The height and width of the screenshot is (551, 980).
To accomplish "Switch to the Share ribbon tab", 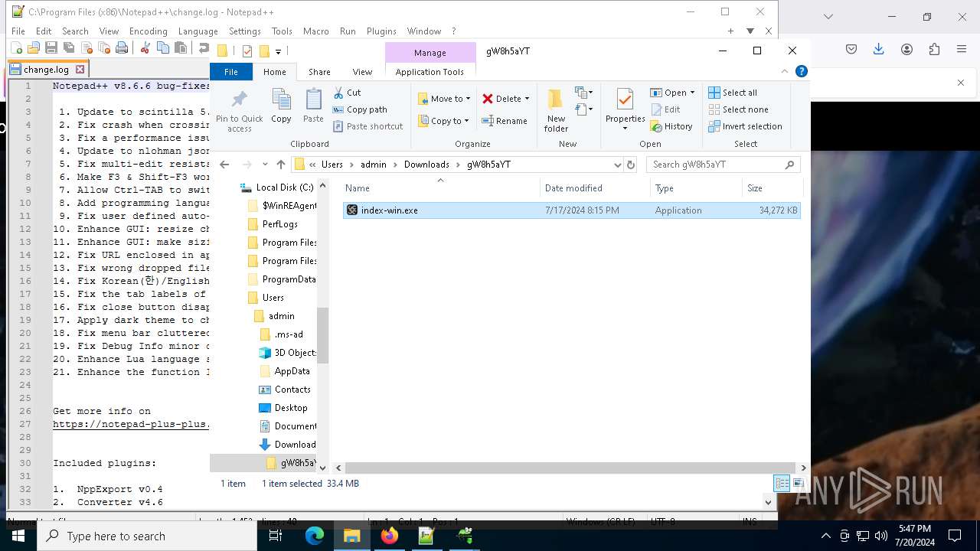I will [x=319, y=72].
